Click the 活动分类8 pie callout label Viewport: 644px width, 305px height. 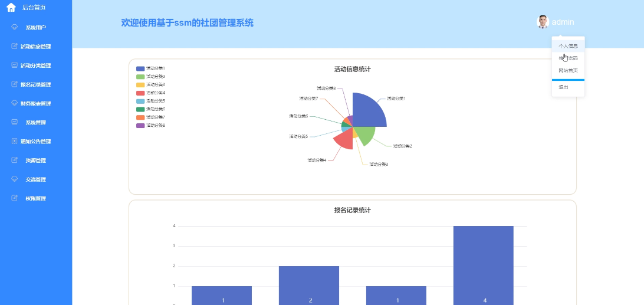click(326, 88)
